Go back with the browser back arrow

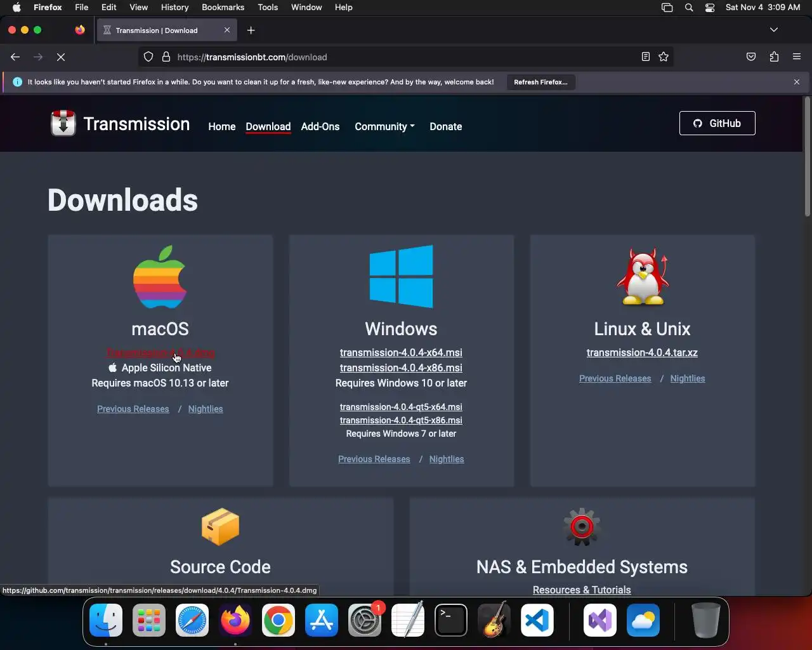click(x=15, y=57)
